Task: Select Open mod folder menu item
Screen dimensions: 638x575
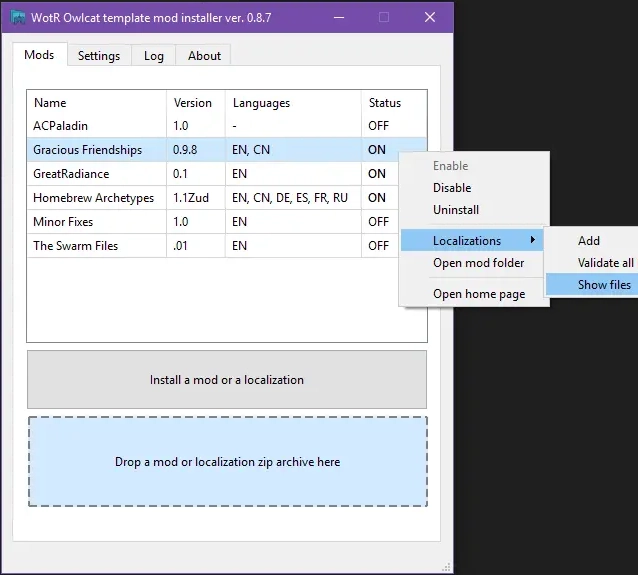Action: (478, 263)
